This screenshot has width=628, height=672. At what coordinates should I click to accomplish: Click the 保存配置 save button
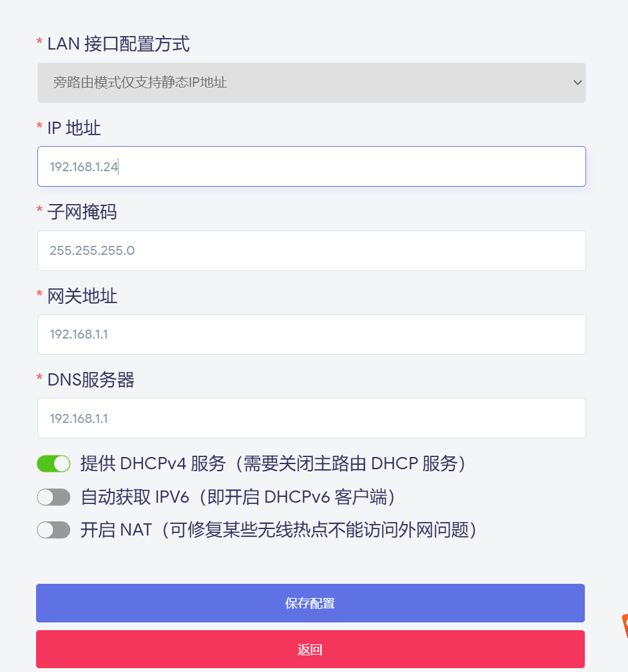tap(311, 603)
